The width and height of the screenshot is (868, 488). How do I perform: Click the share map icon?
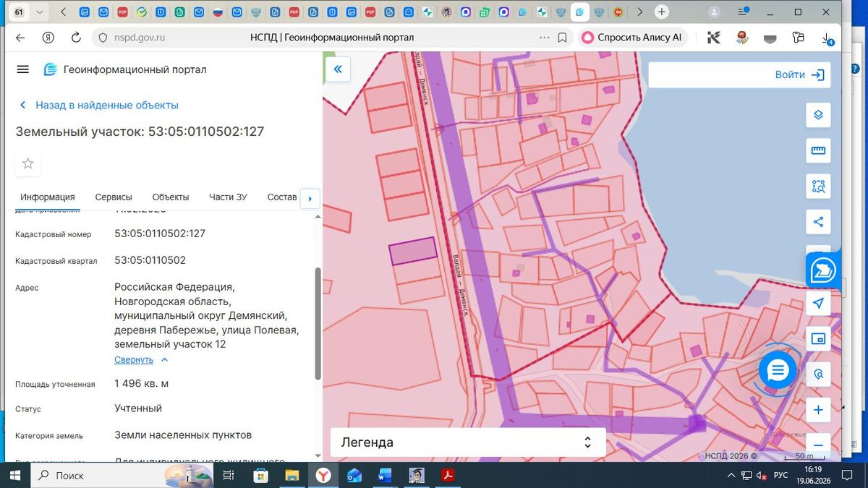818,221
